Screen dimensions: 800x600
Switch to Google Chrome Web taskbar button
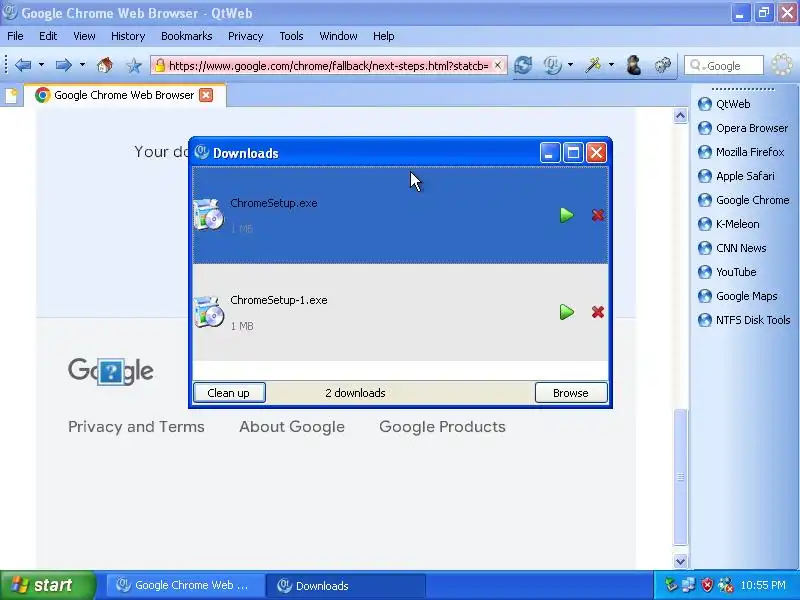186,585
